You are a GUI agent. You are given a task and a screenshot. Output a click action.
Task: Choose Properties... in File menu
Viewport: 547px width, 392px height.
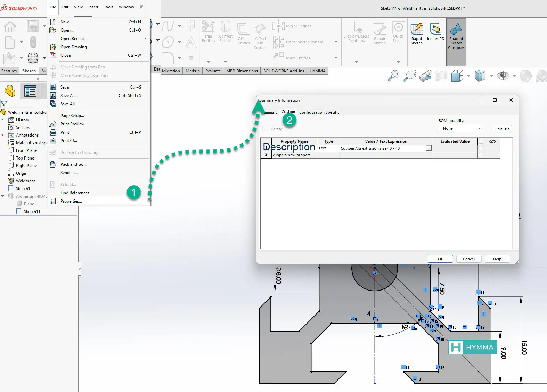coord(99,201)
